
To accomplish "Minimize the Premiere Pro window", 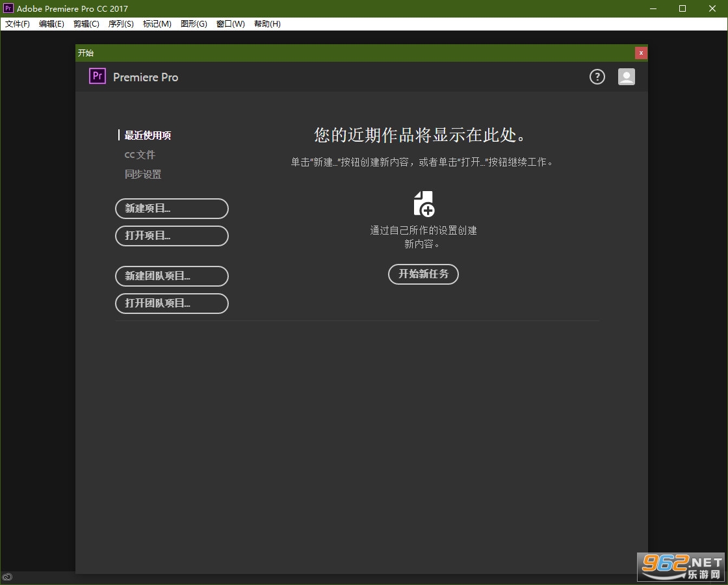I will (x=653, y=8).
